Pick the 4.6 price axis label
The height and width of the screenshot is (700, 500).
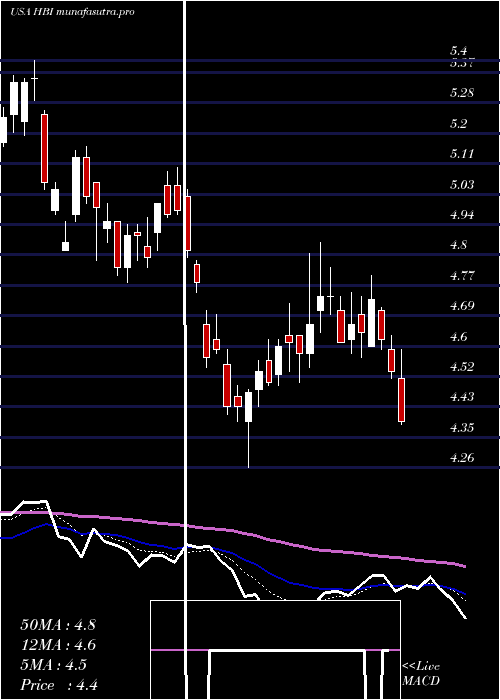click(x=458, y=336)
